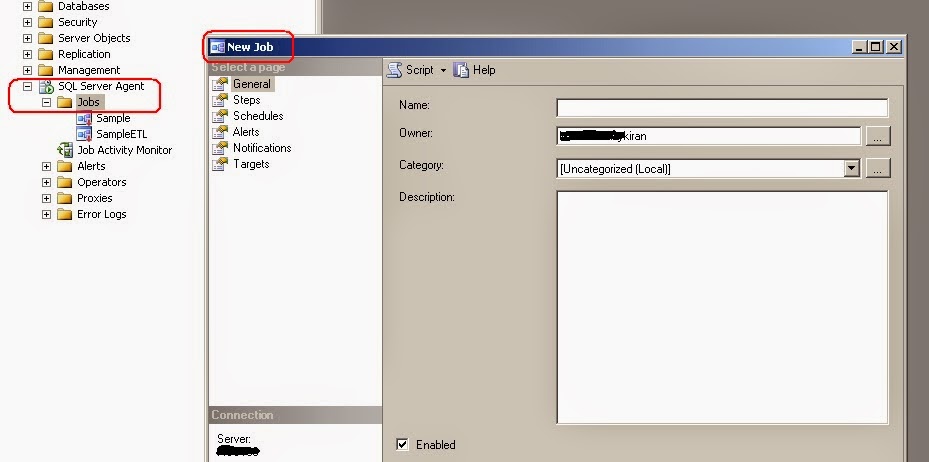Click the General page icon

coord(220,84)
